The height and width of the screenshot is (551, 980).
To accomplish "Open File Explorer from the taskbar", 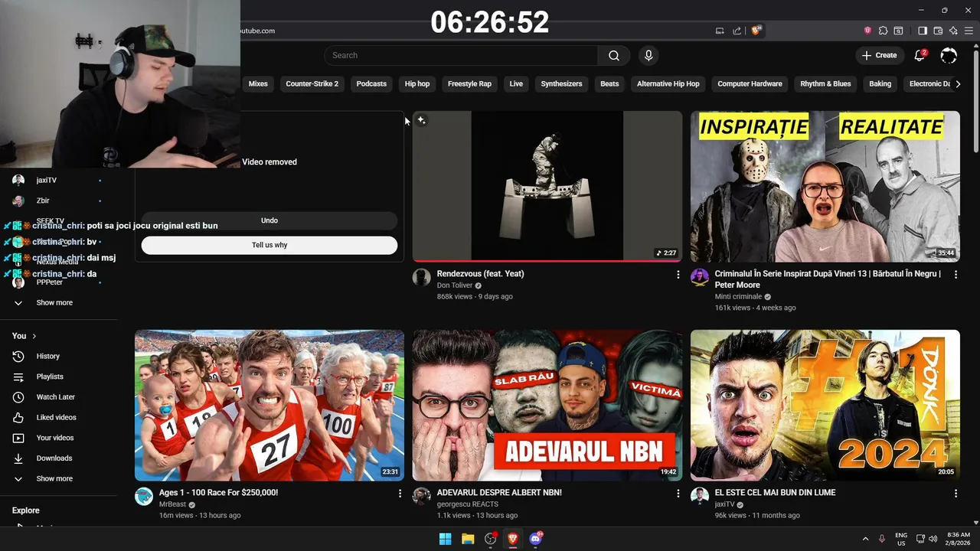I will pyautogui.click(x=468, y=539).
